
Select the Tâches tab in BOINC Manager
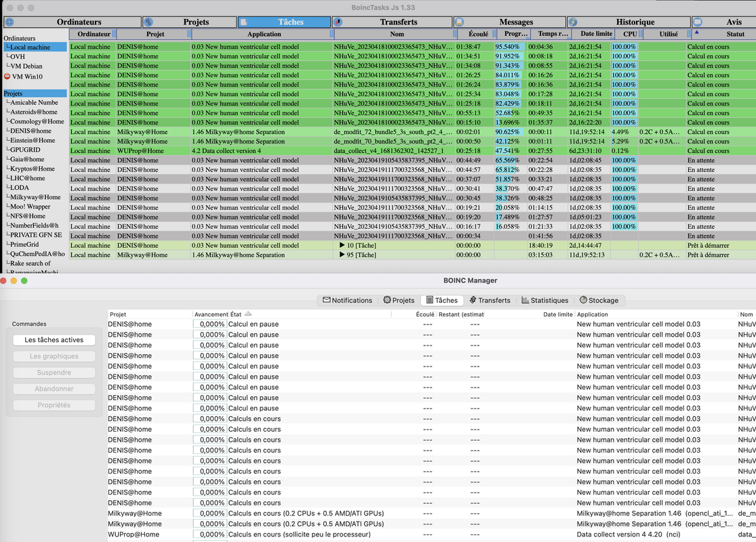(x=442, y=300)
